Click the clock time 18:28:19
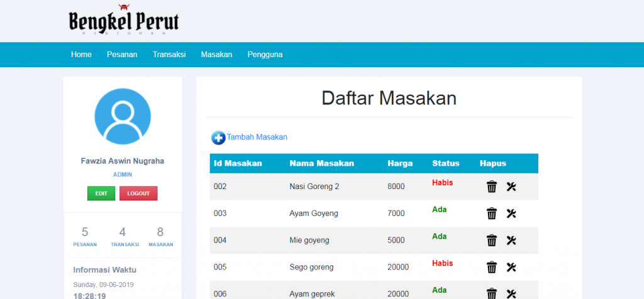This screenshot has width=644, height=299. tap(89, 296)
